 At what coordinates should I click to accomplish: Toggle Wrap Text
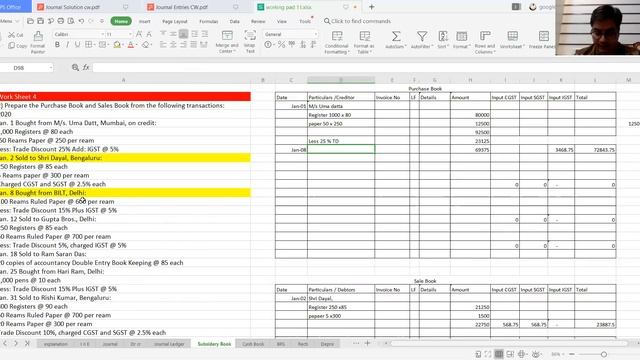(250, 41)
